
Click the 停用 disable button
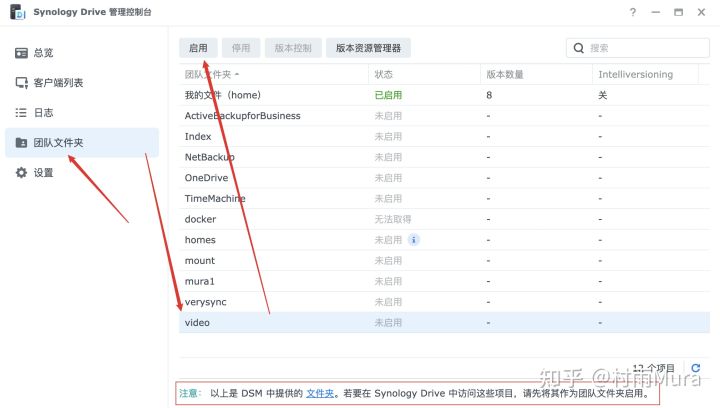coord(241,48)
